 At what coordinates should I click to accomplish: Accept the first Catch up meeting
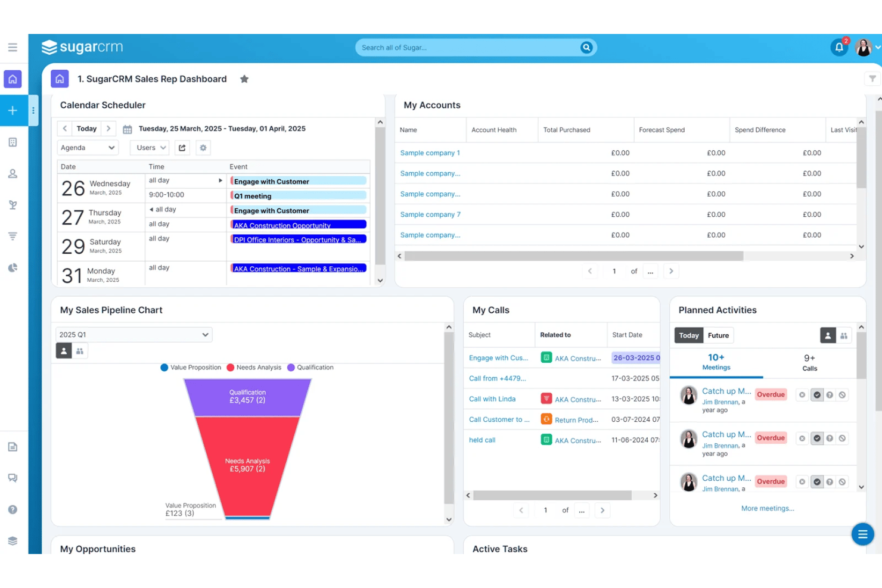[817, 395]
